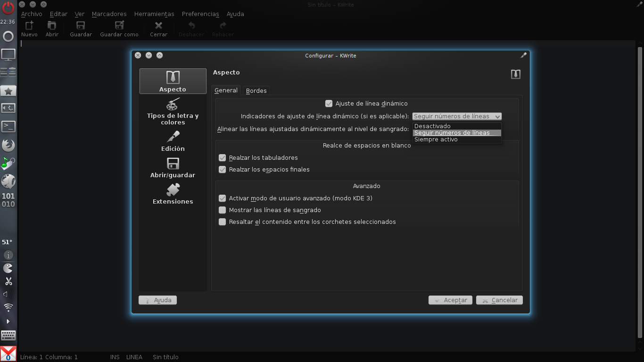The image size is (644, 362).
Task: Click the main window vertical scrollbar
Action: coord(640,192)
